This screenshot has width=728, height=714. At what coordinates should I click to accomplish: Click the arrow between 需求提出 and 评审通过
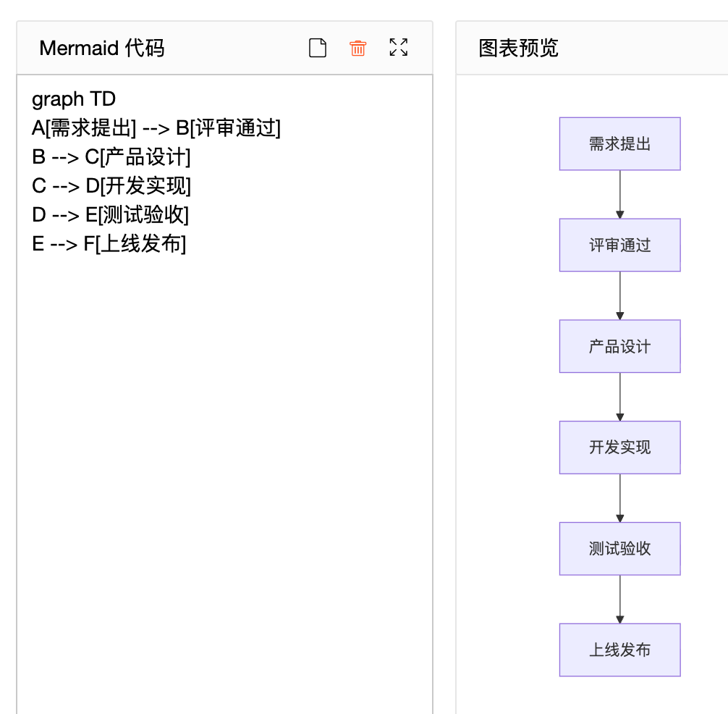(x=619, y=194)
